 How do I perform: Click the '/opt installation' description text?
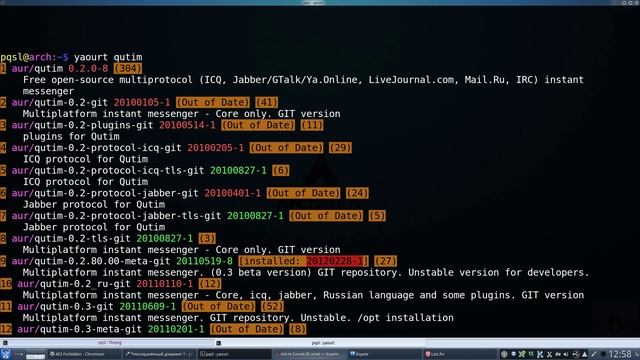click(405, 318)
